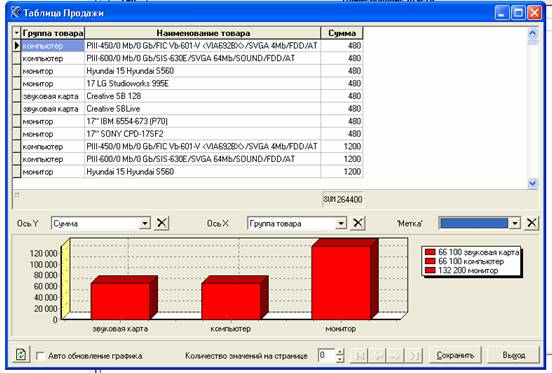Clear the Метка field with X
Image resolution: width=552 pixels, height=373 pixels.
coord(532,223)
